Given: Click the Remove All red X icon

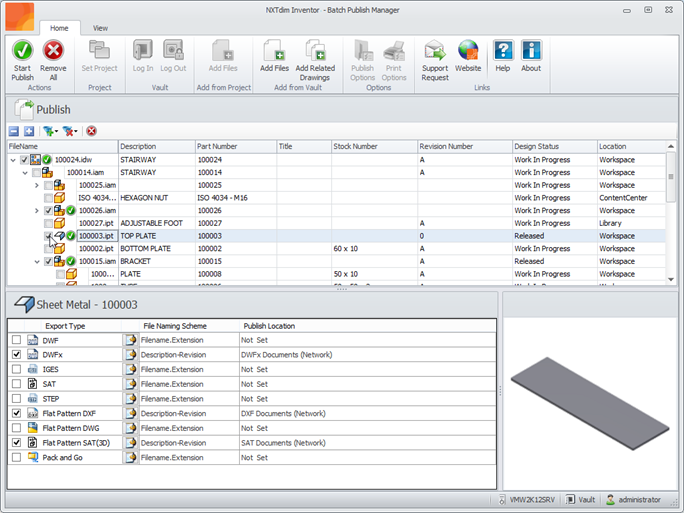Looking at the screenshot, I should coord(53,51).
